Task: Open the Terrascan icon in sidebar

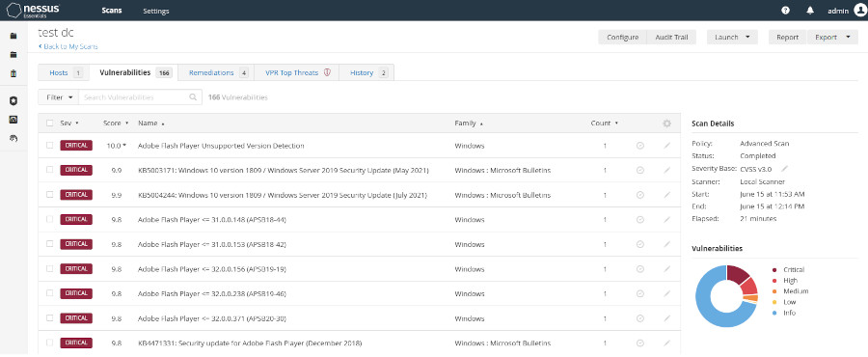Action: coord(14,138)
